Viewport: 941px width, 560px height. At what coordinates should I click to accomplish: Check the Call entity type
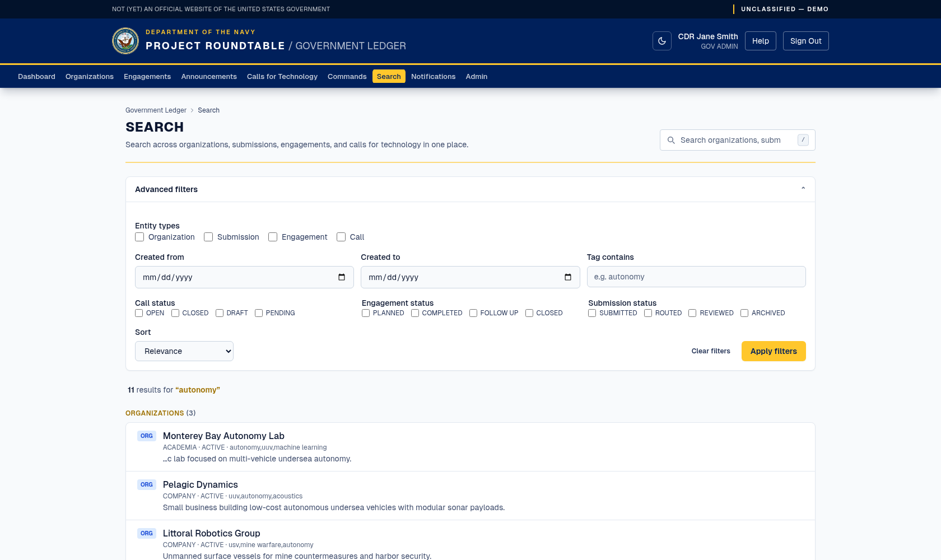pos(341,237)
